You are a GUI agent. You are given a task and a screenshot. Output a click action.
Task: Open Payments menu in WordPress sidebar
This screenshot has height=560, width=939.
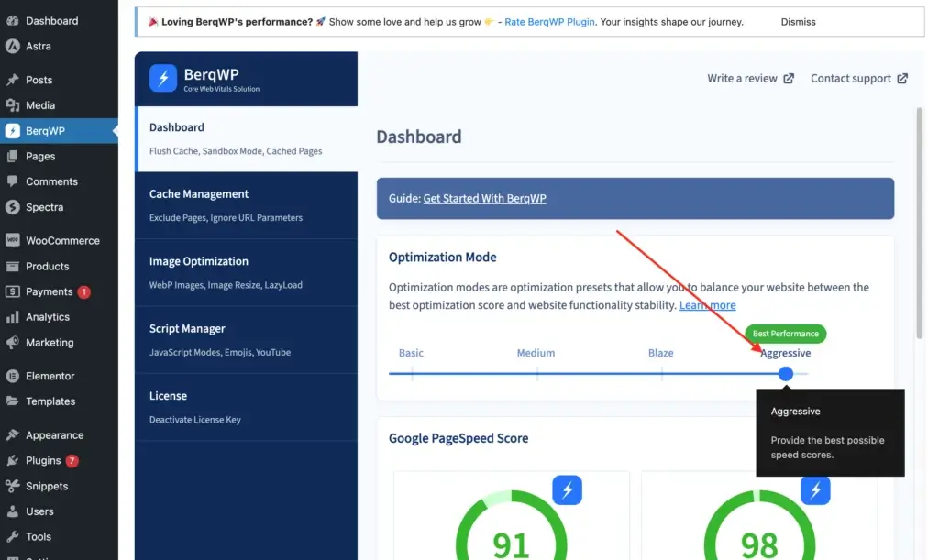pyautogui.click(x=49, y=291)
